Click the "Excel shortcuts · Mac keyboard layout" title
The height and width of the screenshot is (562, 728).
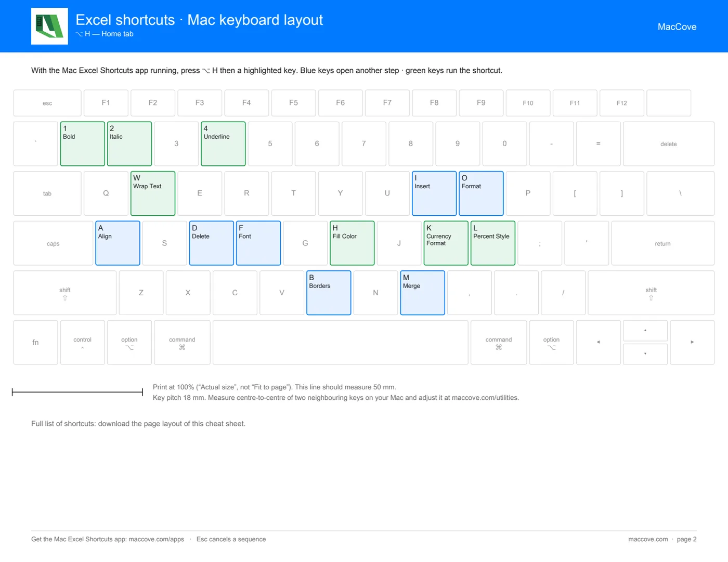[199, 20]
